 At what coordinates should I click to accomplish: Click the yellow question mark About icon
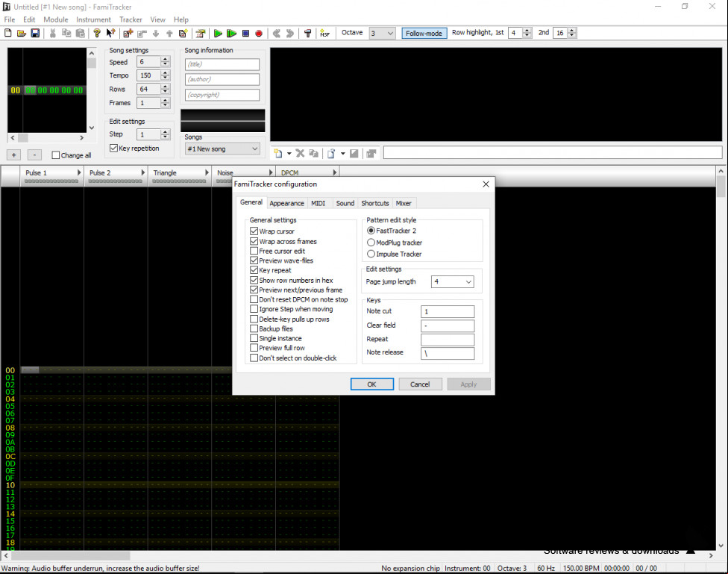[x=96, y=33]
